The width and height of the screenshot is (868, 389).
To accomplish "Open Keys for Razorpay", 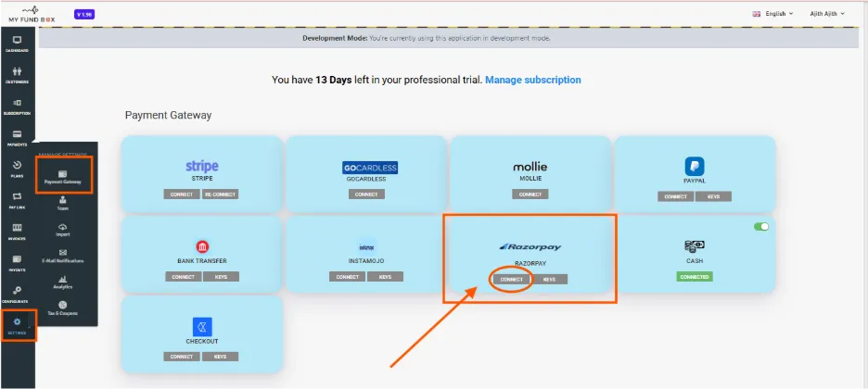I will pyautogui.click(x=549, y=280).
